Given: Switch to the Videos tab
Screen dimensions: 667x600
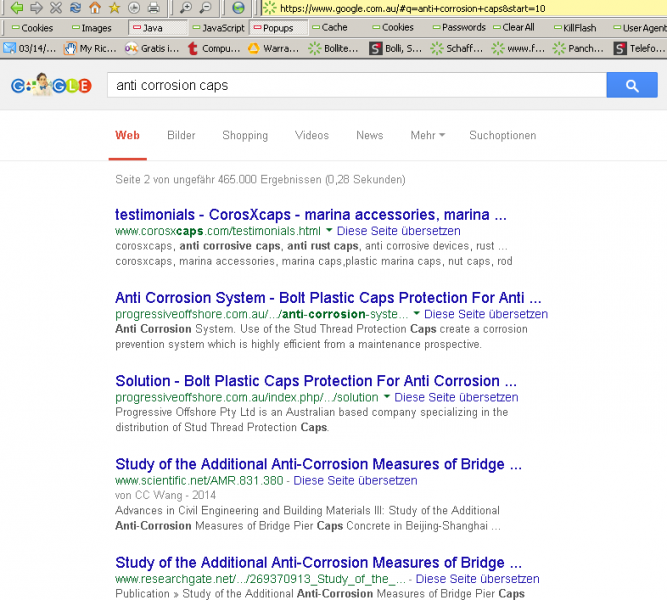Looking at the screenshot, I should [x=312, y=135].
